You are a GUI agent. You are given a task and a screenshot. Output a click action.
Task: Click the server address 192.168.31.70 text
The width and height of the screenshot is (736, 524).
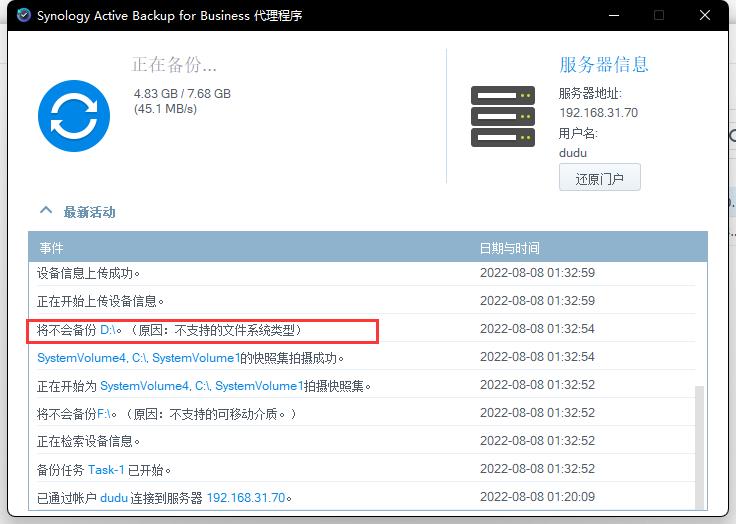click(598, 113)
